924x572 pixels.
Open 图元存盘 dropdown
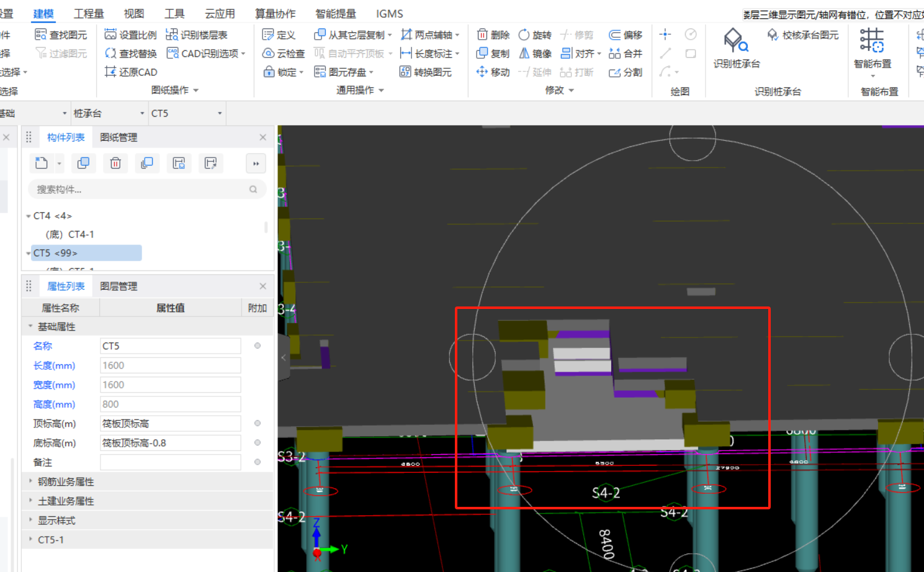tap(371, 73)
